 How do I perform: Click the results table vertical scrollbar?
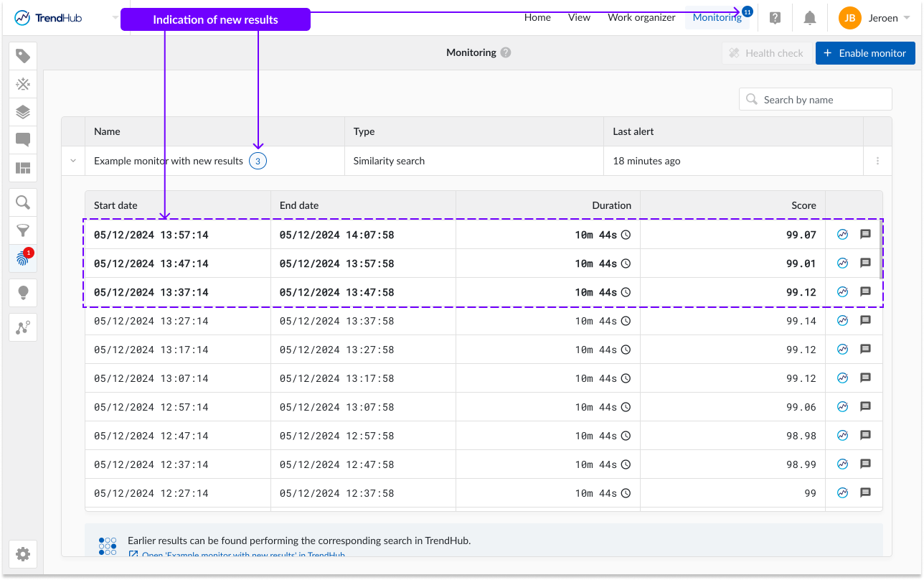pos(881,251)
